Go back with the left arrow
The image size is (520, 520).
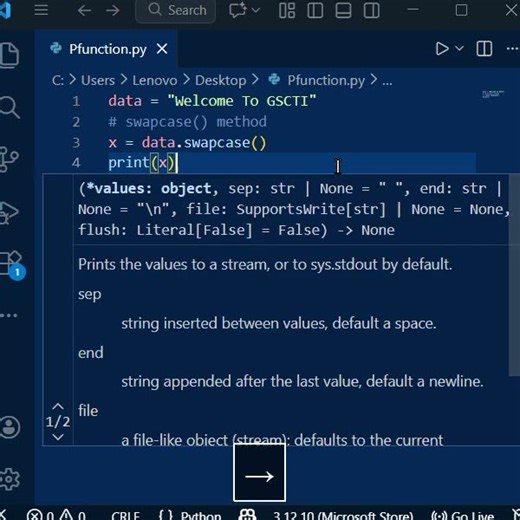click(x=84, y=11)
